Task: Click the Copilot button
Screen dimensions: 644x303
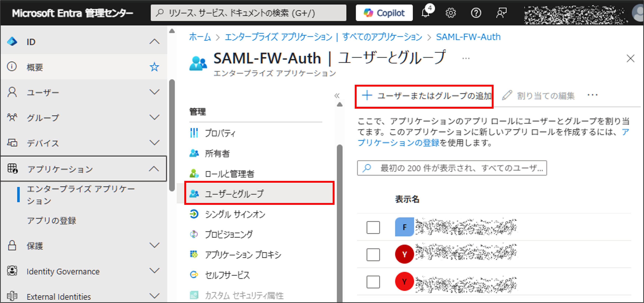Action: [x=384, y=13]
